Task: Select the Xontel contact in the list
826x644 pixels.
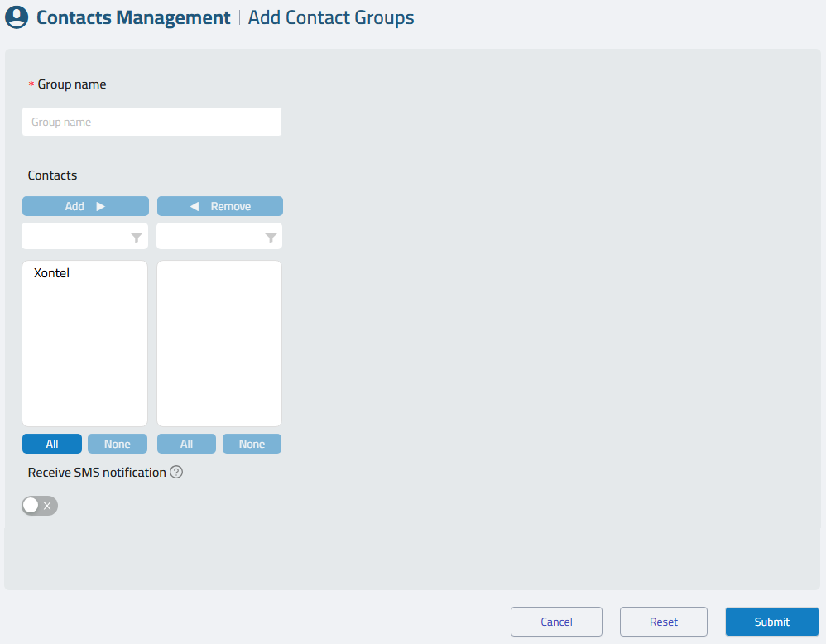Action: coord(51,273)
